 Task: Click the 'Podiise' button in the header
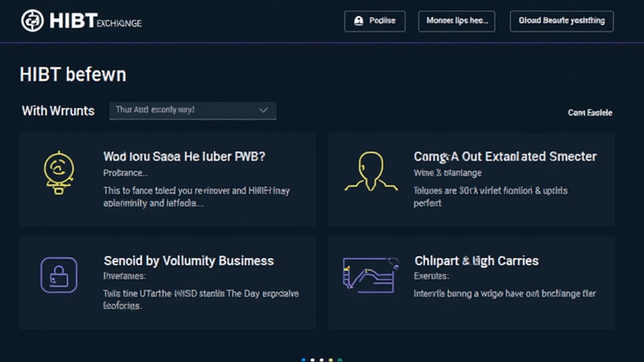tap(375, 21)
